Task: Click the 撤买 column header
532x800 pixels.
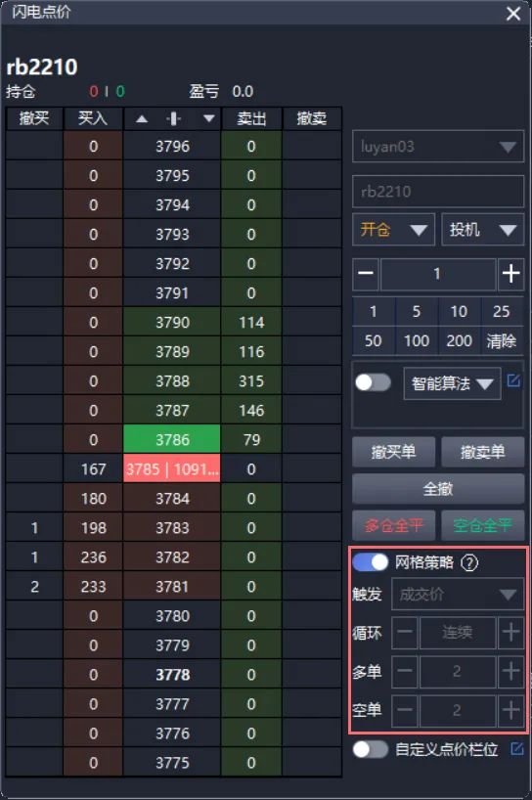Action: pyautogui.click(x=34, y=119)
